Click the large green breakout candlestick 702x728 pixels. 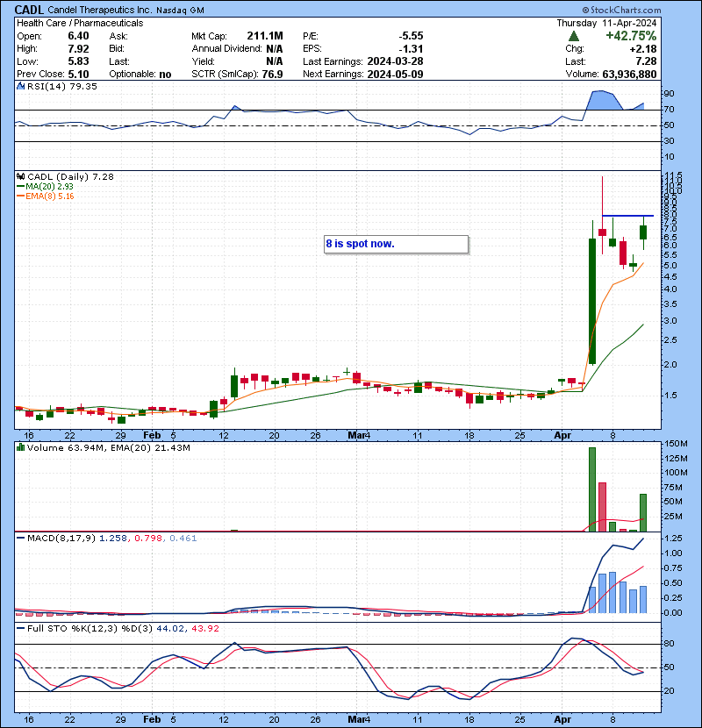[592, 301]
